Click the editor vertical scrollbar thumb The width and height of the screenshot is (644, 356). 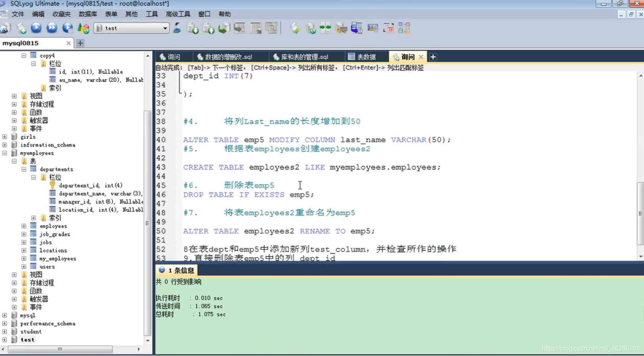[640, 214]
